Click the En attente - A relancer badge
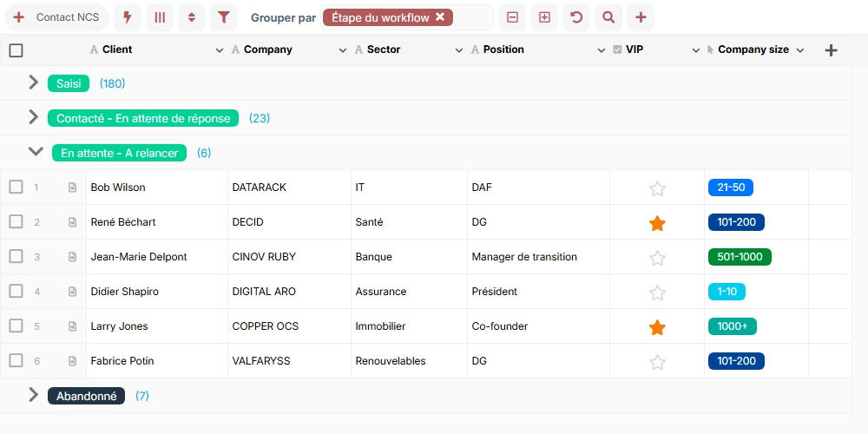Viewport: 868px width, 434px height. (x=120, y=153)
